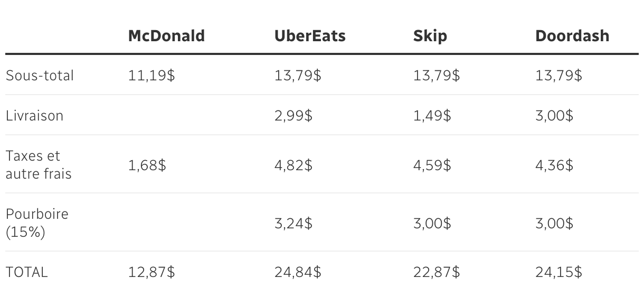Viewport: 644px width, 296px height.
Task: Select McDonald sous-total 11,19$
Action: (151, 76)
